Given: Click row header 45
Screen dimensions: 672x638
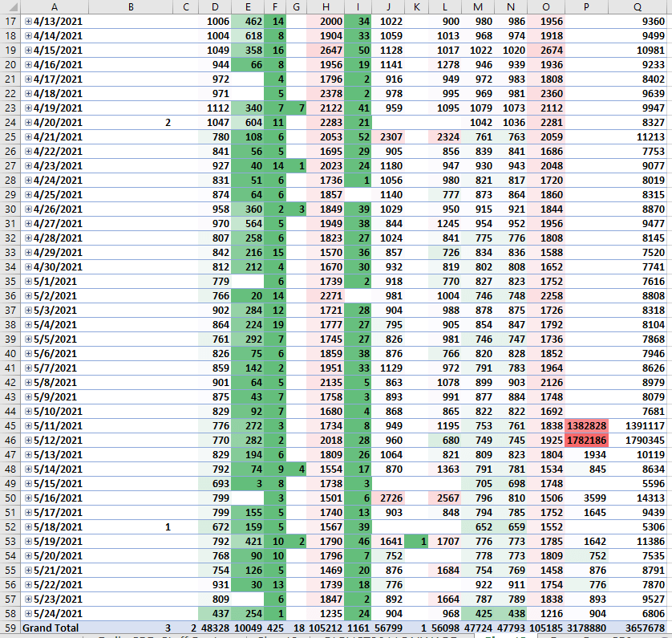Looking at the screenshot, I should (10, 425).
